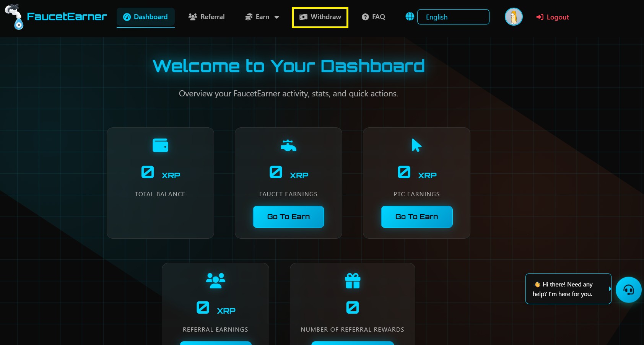Click the 'NUMBER OF REFERRAL REWARDS' label
Image resolution: width=644 pixels, height=345 pixels.
pos(353,330)
